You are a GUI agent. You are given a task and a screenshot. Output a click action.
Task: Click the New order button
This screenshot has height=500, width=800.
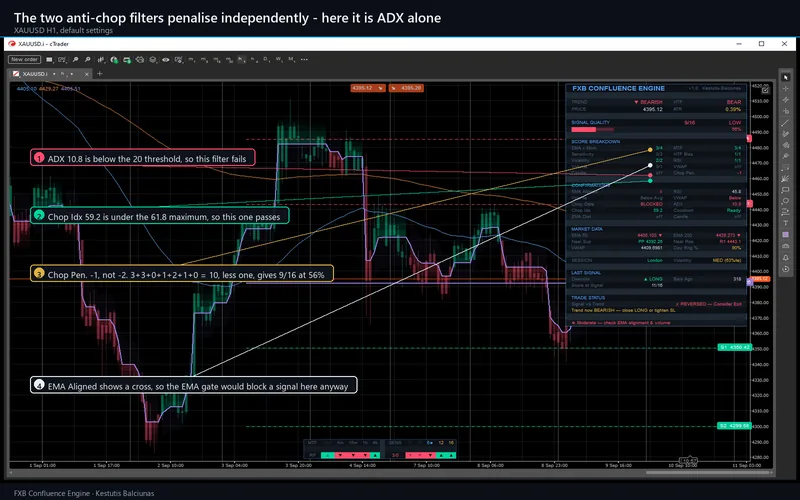(x=24, y=60)
